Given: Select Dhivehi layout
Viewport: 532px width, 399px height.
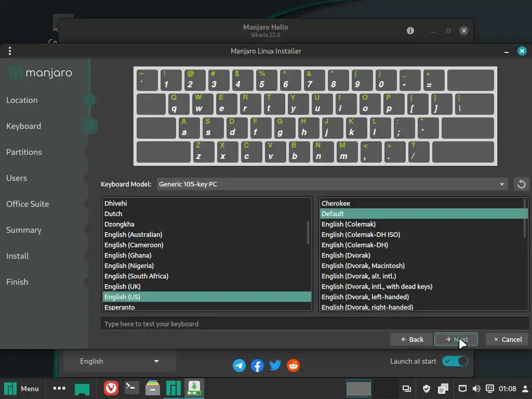Looking at the screenshot, I should click(x=207, y=203).
